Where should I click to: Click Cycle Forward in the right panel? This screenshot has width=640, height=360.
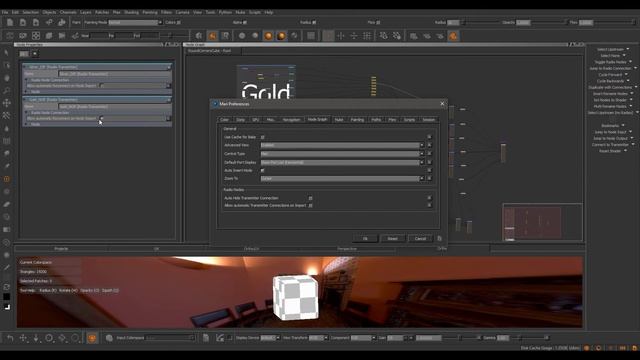610,75
